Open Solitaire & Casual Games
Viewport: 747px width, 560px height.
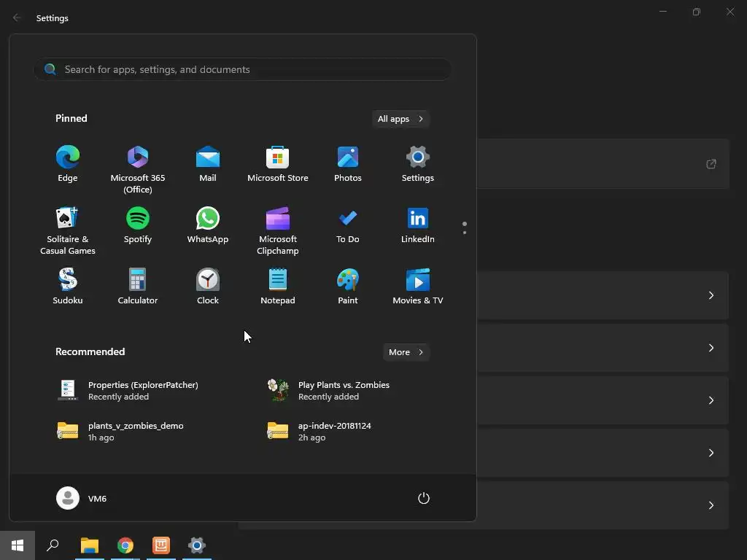pos(68,231)
